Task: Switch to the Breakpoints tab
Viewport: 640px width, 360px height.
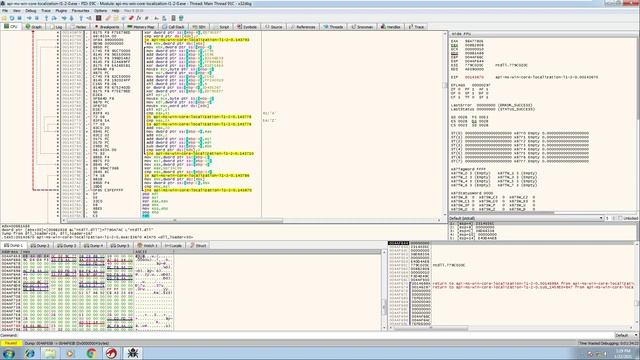Action: [x=107, y=27]
